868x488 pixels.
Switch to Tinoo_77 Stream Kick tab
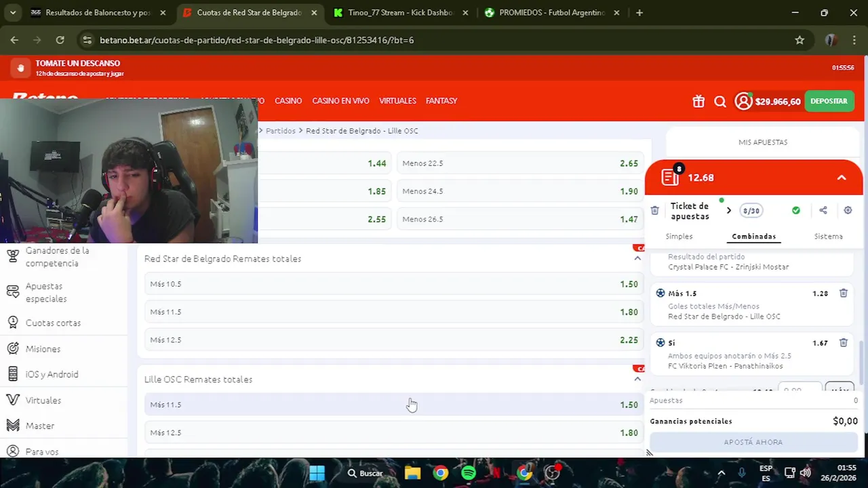point(401,12)
